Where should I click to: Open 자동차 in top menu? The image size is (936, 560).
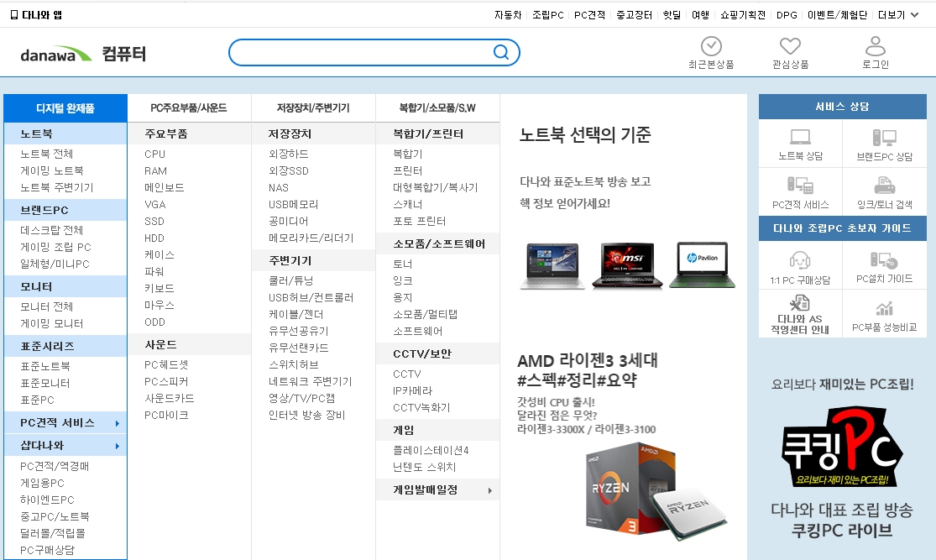point(507,15)
